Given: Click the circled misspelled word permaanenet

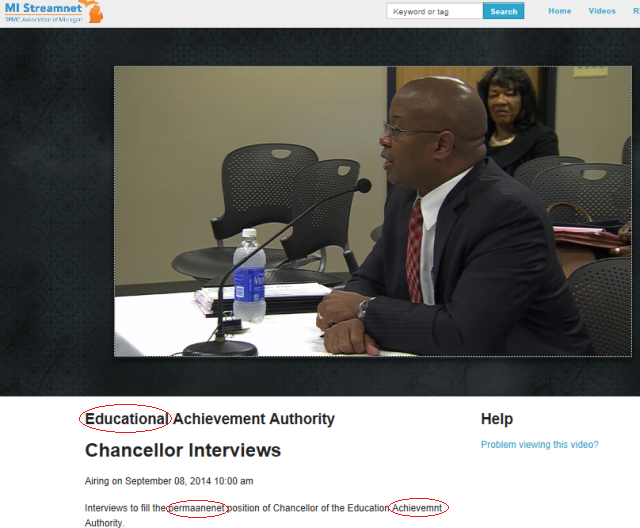Looking at the screenshot, I should coord(197,508).
